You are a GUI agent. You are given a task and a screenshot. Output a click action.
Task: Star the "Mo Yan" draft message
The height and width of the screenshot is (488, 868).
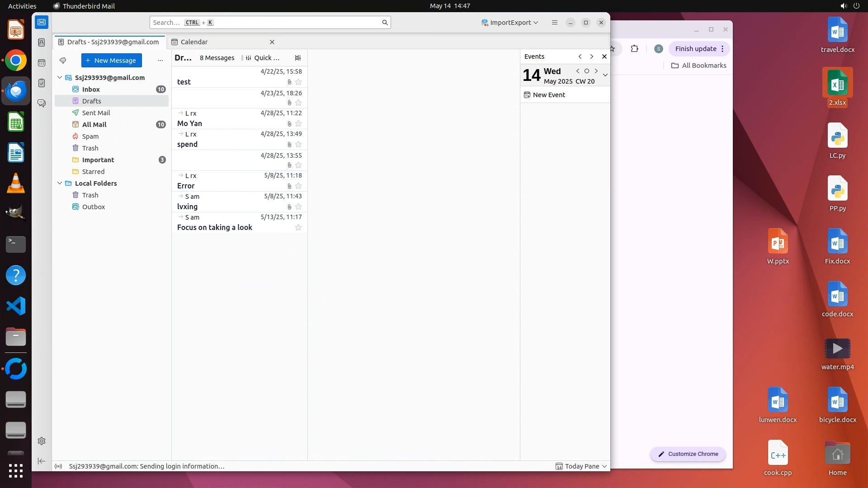(298, 124)
